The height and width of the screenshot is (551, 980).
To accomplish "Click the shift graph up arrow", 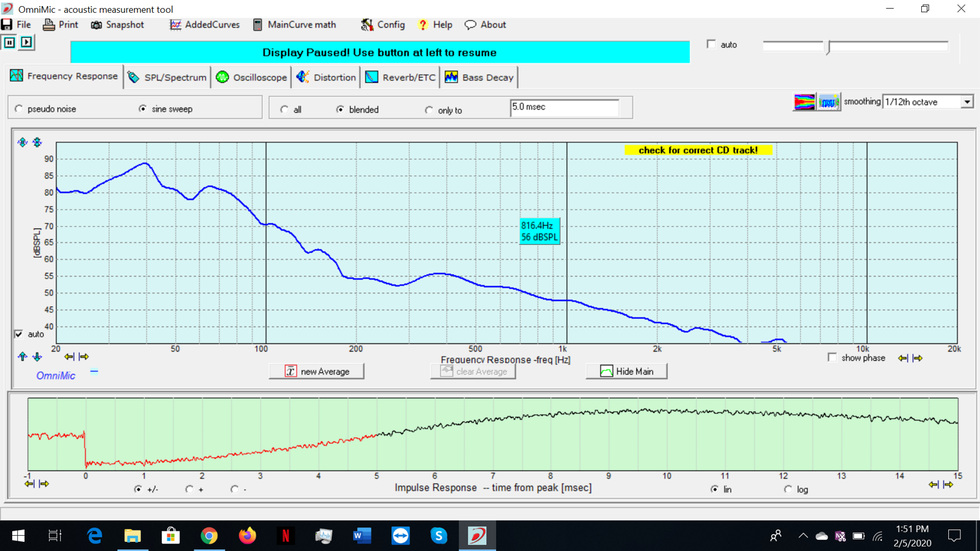I will (x=23, y=356).
